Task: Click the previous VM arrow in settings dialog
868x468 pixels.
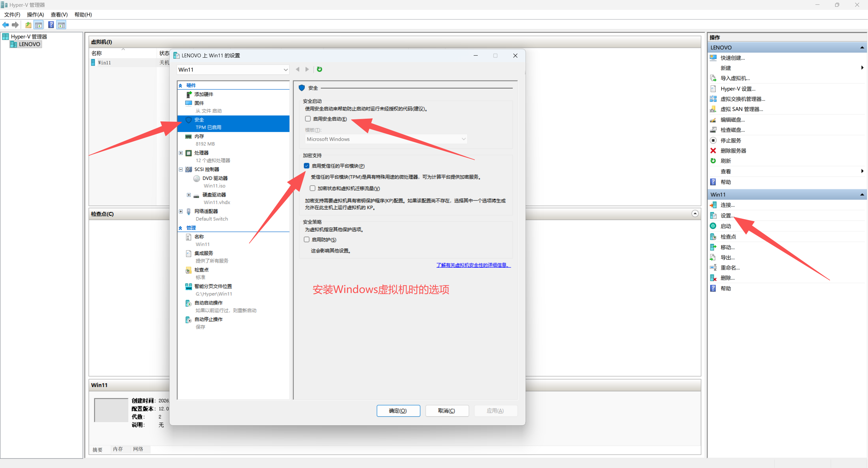Action: 297,69
